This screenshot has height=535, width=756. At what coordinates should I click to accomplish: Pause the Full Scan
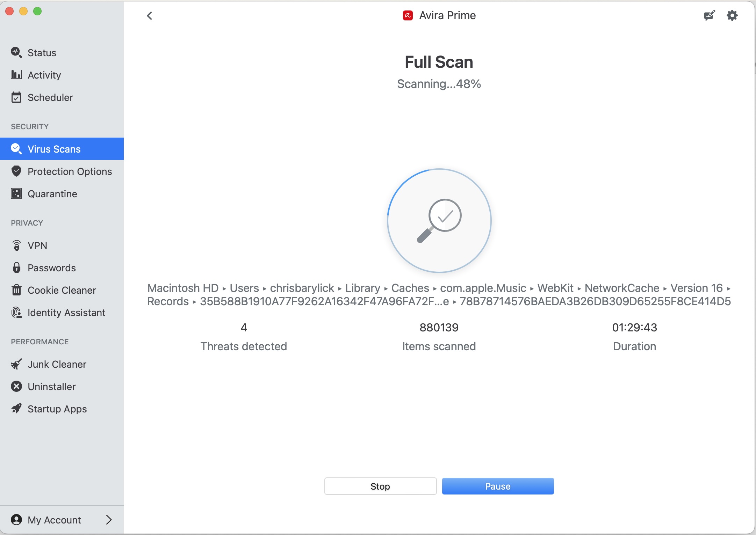[497, 486]
